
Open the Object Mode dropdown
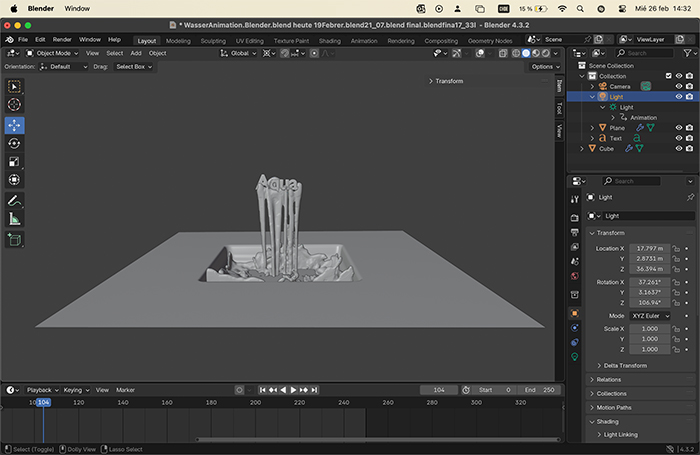click(50, 53)
